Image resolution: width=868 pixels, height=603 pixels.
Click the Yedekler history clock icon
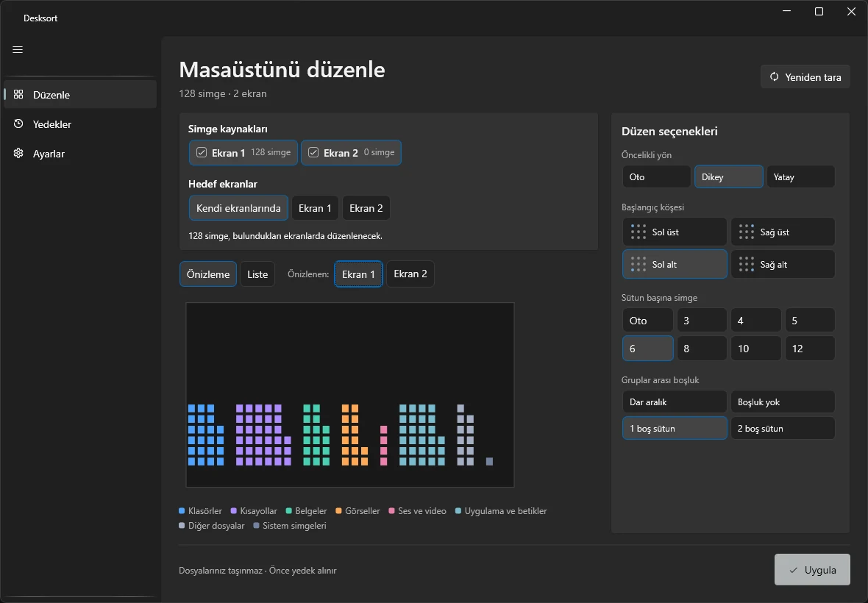[18, 124]
